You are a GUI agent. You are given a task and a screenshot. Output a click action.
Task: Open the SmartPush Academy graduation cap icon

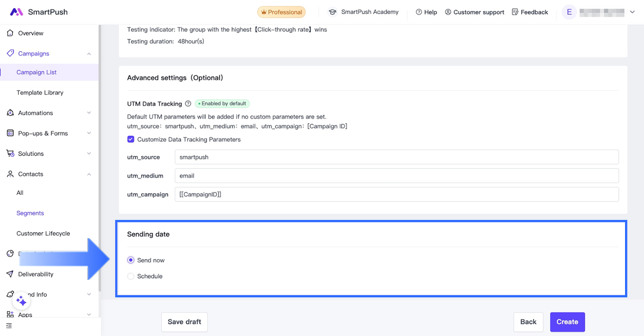point(332,12)
